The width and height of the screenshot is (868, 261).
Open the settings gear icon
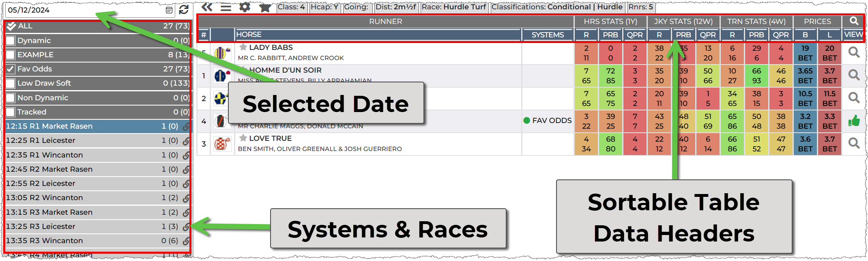(245, 7)
